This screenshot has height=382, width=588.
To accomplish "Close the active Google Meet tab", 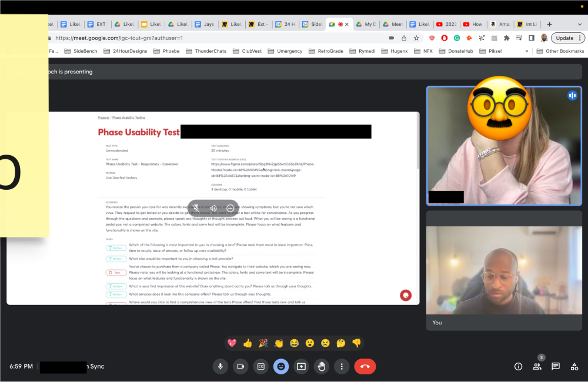I will (347, 24).
